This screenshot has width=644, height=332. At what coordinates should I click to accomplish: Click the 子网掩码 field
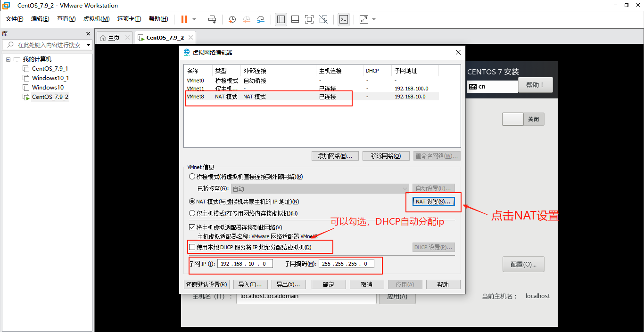[x=347, y=264]
